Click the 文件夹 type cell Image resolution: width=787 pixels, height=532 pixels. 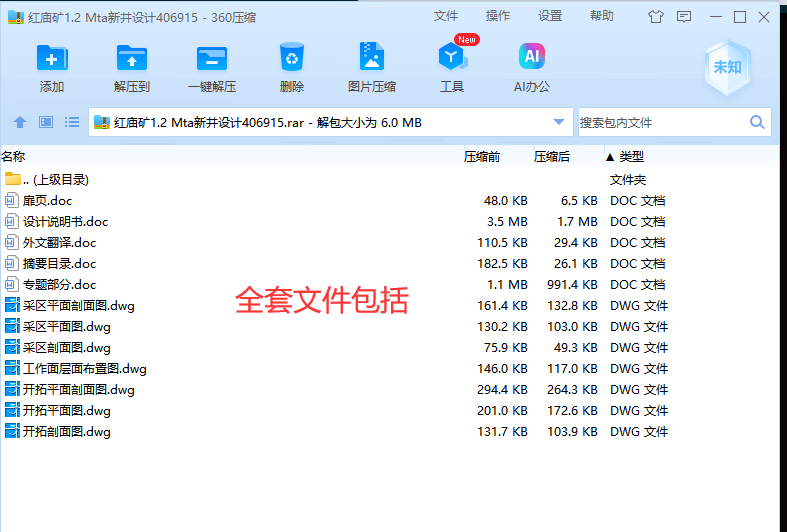[x=628, y=180]
